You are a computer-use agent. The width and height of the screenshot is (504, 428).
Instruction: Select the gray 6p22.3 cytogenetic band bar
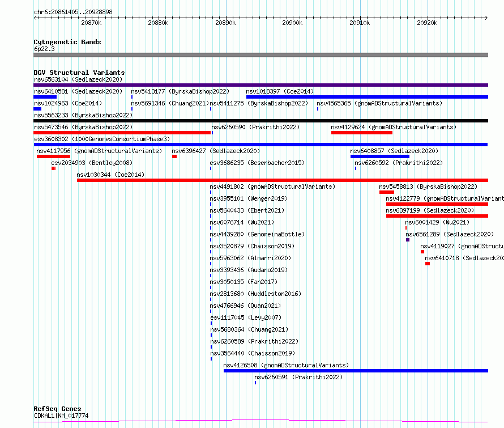coord(260,55)
